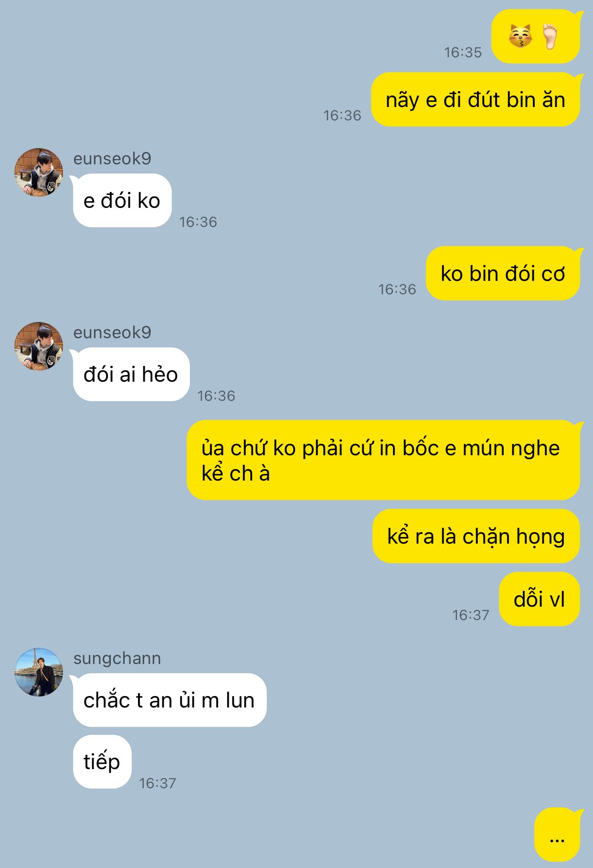Screen dimensions: 593x868
Task: Click the first eunseok9 username label
Action: tap(112, 158)
